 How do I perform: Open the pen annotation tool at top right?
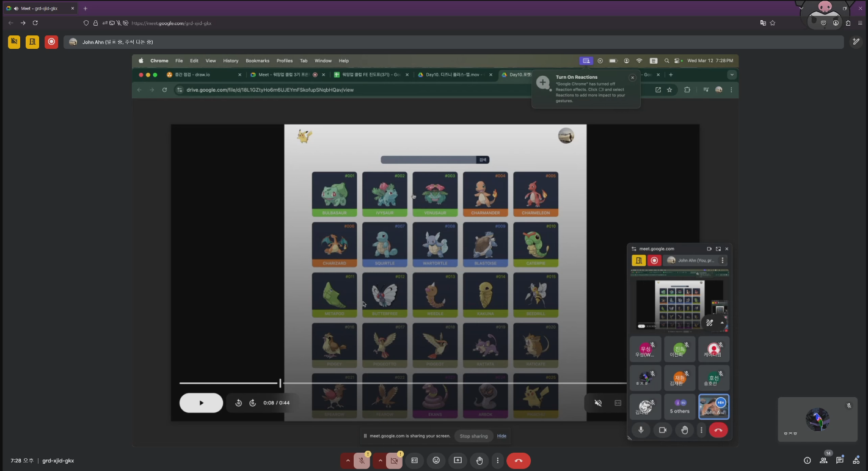click(856, 42)
